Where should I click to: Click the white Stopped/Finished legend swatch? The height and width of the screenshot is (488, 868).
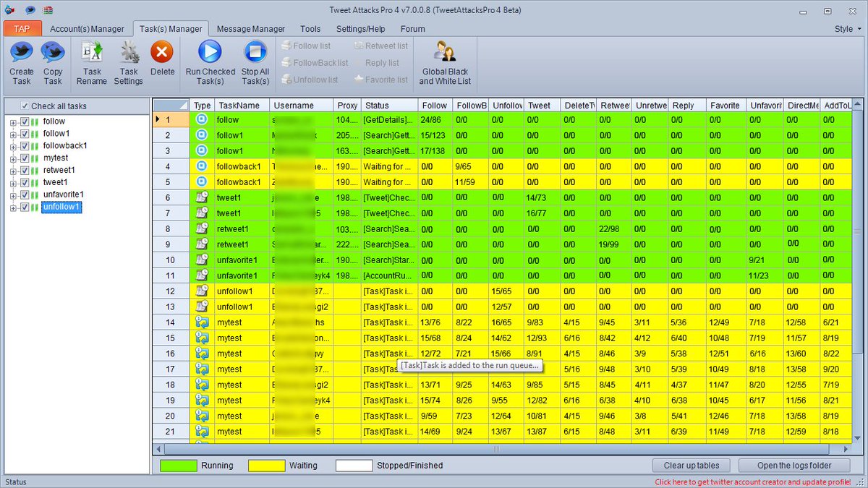pyautogui.click(x=354, y=466)
